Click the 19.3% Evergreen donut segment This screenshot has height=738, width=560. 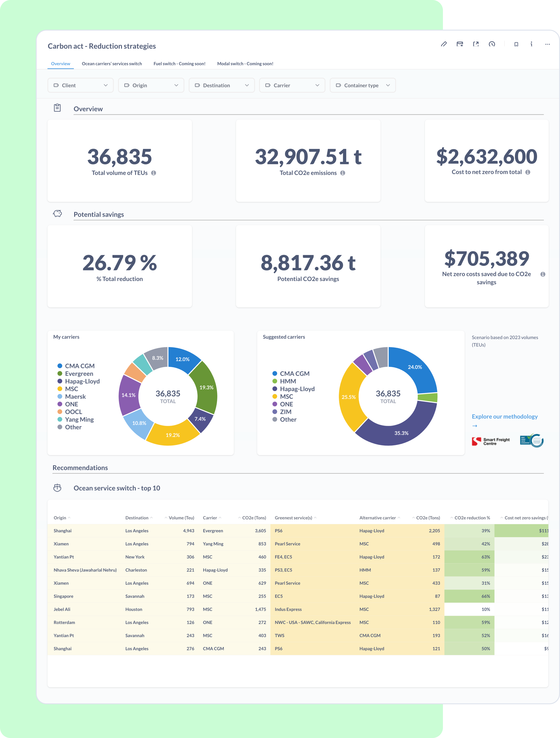[x=207, y=387]
